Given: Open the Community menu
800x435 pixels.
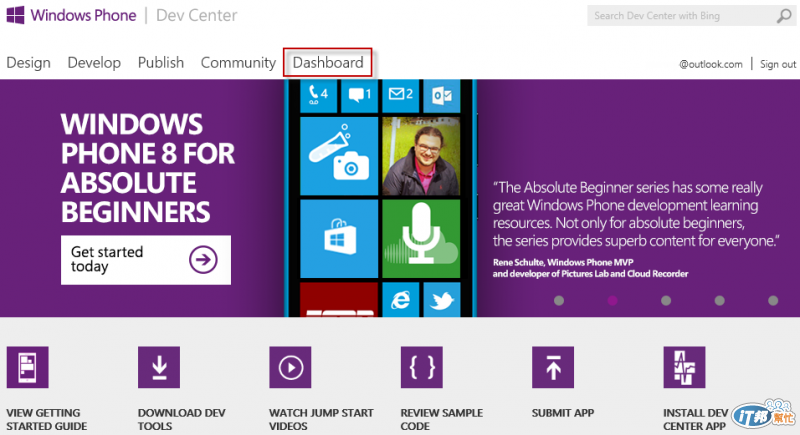Looking at the screenshot, I should pyautogui.click(x=238, y=63).
